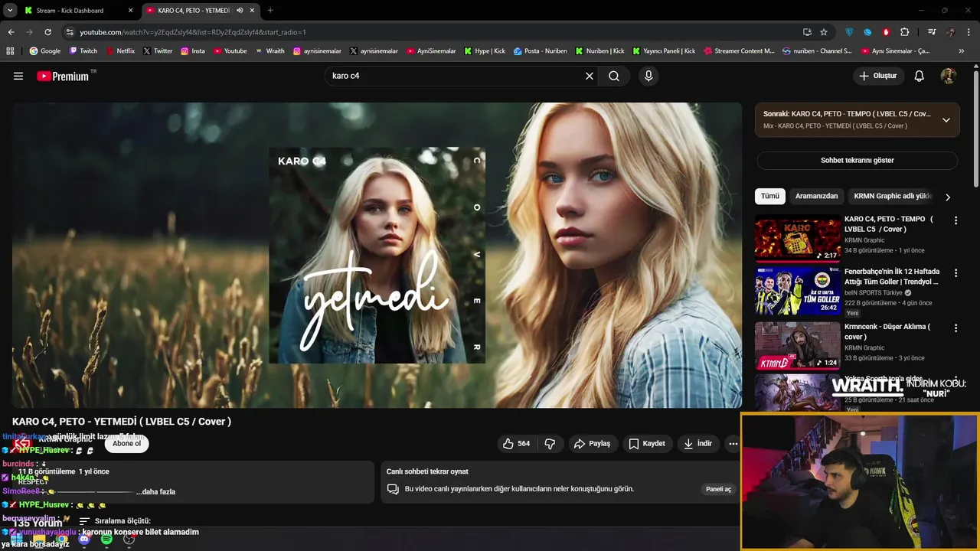
Task: Select the Tümü filter chip
Action: [x=770, y=196]
